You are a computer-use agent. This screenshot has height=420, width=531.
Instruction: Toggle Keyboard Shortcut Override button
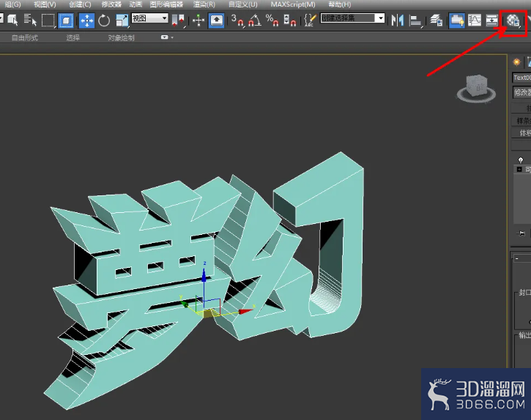point(216,20)
